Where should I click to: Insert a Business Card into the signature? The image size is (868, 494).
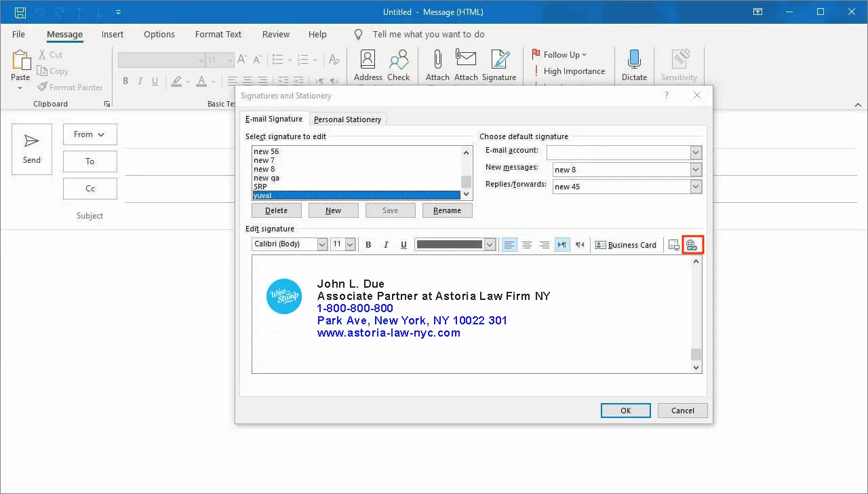(626, 245)
